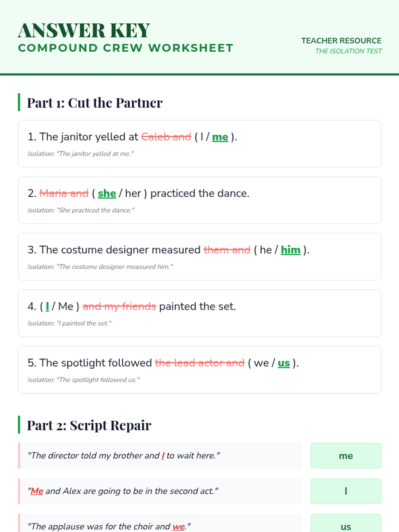Choose the underlined answer "him" in question 3
Screen dimensions: 399x532
point(290,250)
